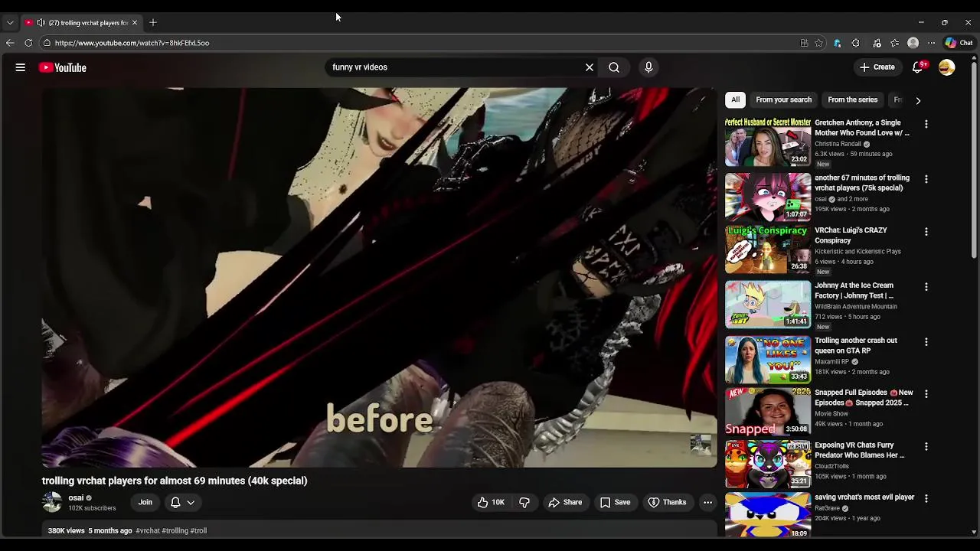Start voice search with the microphone
The image size is (980, 551).
(x=648, y=67)
